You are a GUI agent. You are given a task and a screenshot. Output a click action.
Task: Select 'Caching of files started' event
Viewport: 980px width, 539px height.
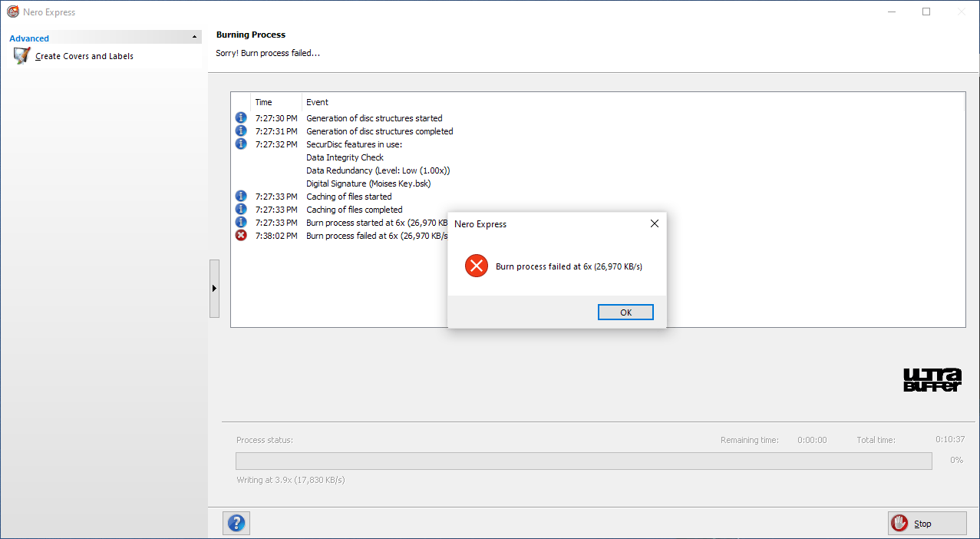(349, 197)
